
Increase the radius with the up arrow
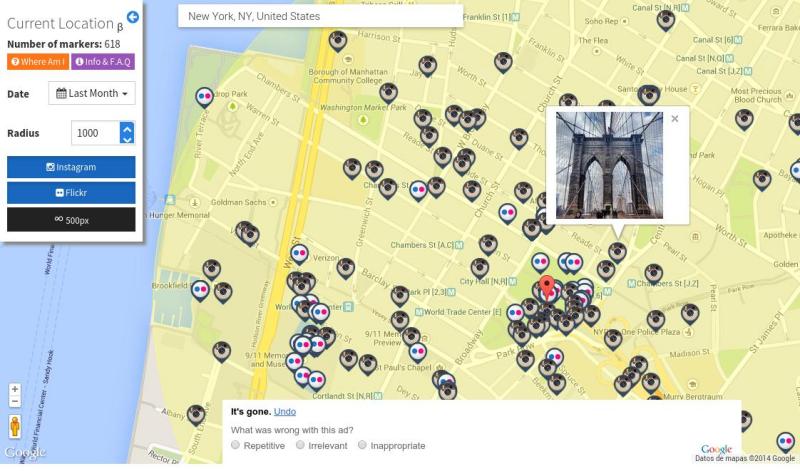tap(127, 128)
